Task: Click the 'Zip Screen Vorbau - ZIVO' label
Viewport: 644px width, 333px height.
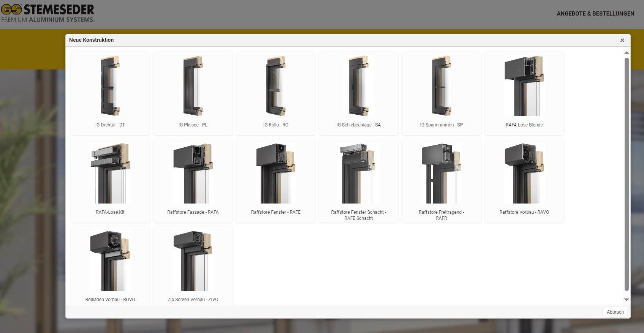Action: click(193, 300)
